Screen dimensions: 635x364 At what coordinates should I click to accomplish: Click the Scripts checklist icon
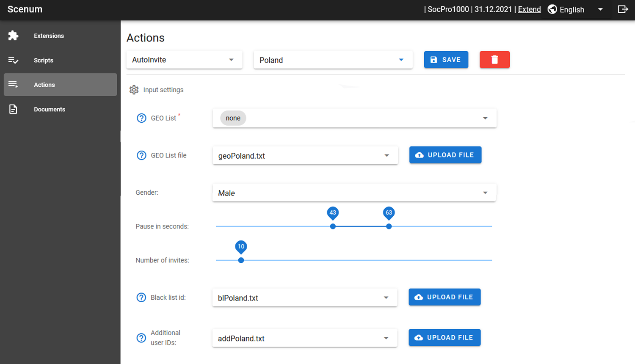[13, 60]
